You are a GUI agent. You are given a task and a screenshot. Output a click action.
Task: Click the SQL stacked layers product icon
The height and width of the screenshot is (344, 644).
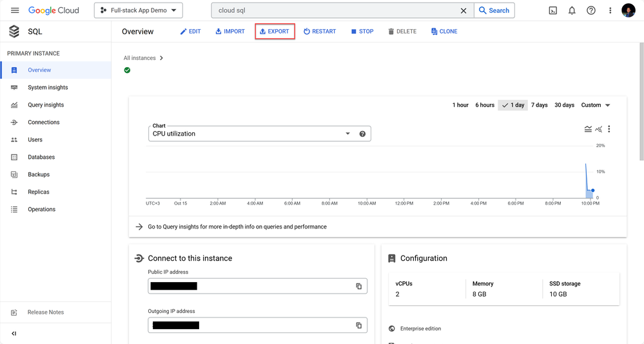(14, 31)
